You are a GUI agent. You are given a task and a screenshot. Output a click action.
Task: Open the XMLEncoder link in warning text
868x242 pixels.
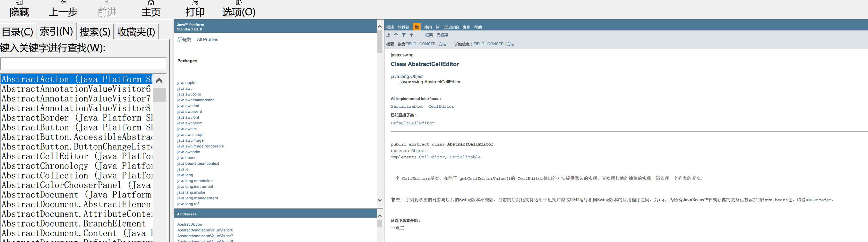point(819,200)
